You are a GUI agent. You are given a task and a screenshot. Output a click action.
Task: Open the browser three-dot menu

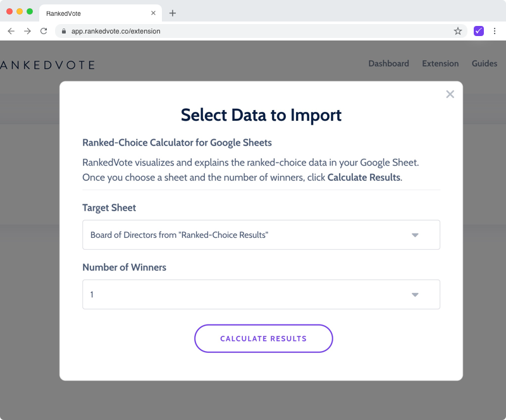click(495, 30)
